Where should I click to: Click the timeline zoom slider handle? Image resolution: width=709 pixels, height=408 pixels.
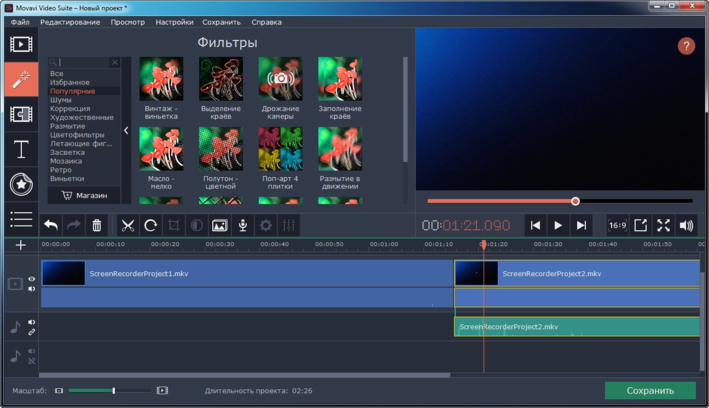click(x=114, y=390)
